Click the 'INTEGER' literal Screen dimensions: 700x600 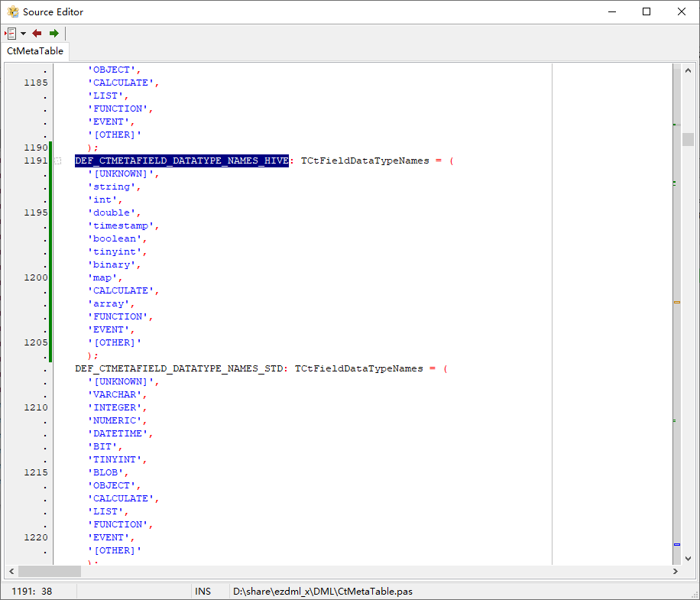pyautogui.click(x=115, y=407)
